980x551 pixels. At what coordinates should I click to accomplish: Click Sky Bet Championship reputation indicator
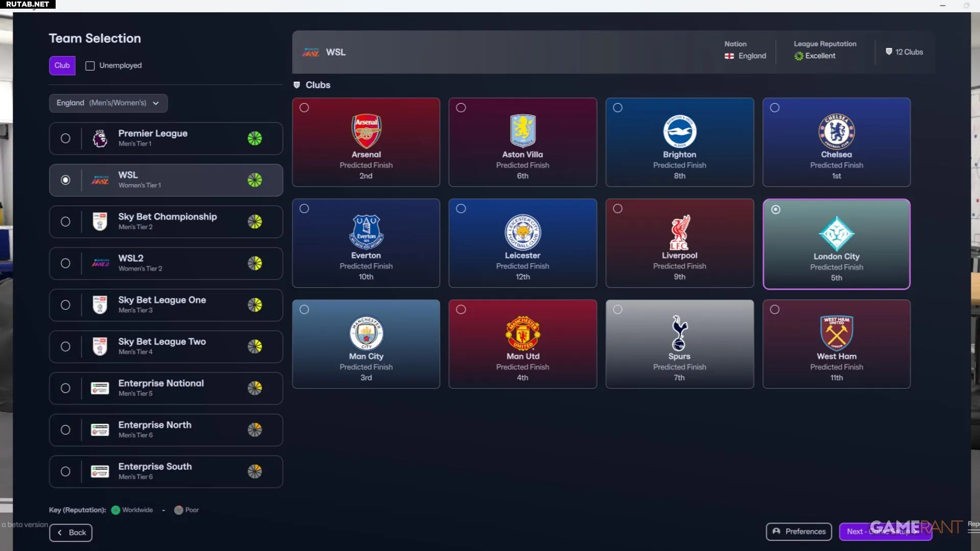[255, 221]
